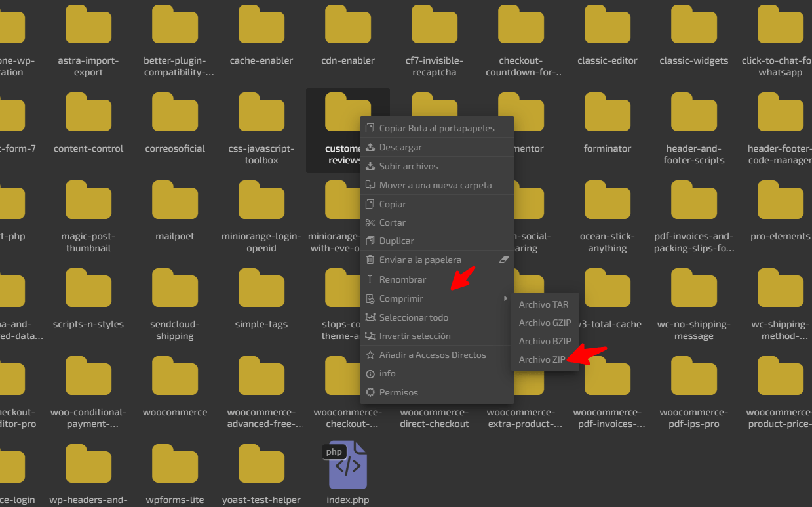Open info from the context menu
Image resolution: width=812 pixels, height=507 pixels.
point(437,373)
